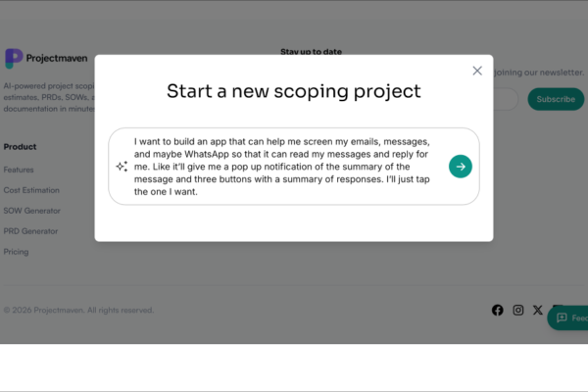This screenshot has width=588, height=392.
Task: Close the scoping project dialog
Action: tap(477, 71)
